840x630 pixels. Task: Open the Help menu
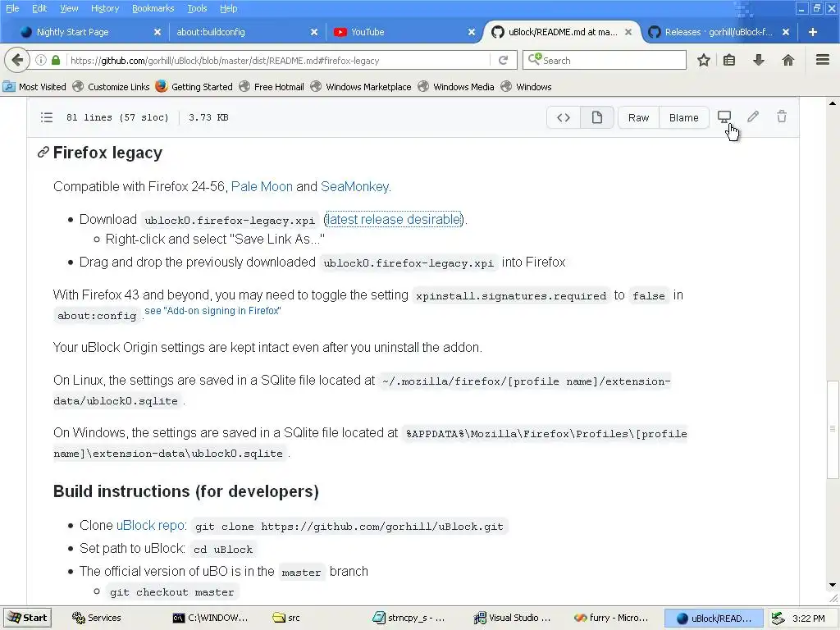coord(229,8)
